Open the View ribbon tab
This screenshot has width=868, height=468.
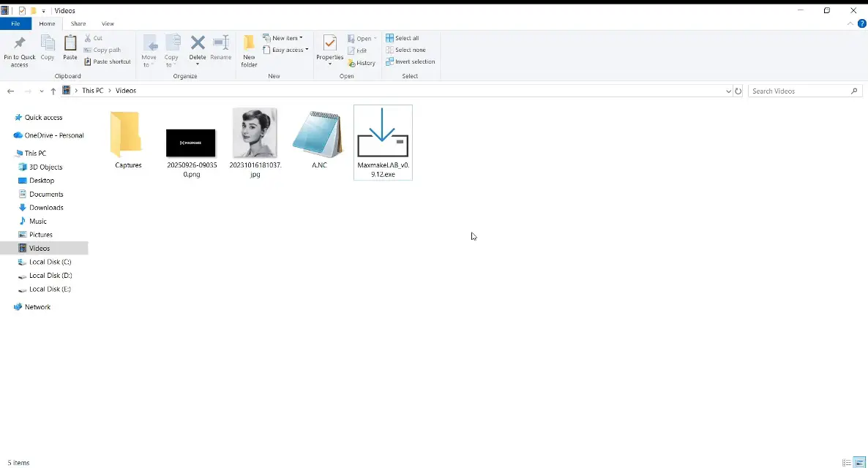108,23
